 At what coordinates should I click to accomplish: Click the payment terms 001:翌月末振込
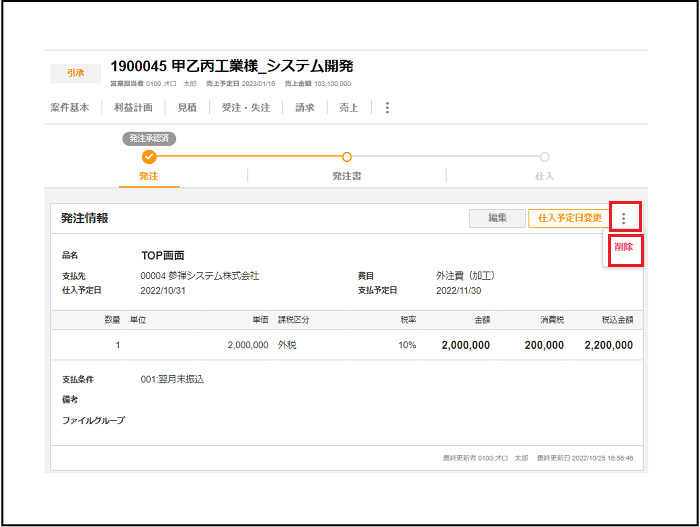click(172, 379)
